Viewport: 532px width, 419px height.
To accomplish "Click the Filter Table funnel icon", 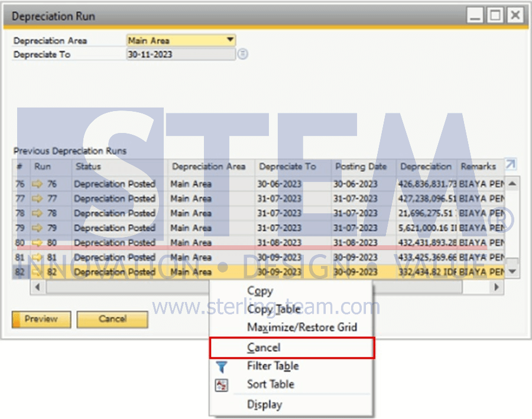I will tap(222, 367).
